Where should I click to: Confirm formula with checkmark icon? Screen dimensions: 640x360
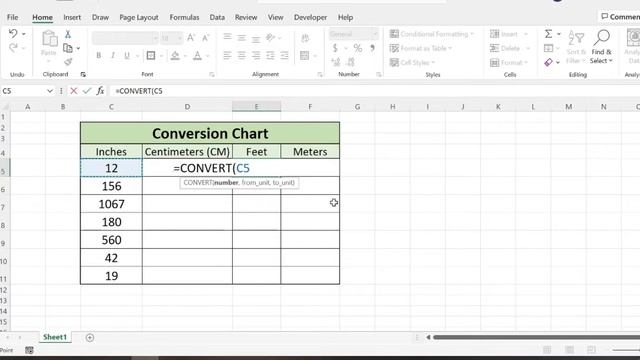pos(87,91)
